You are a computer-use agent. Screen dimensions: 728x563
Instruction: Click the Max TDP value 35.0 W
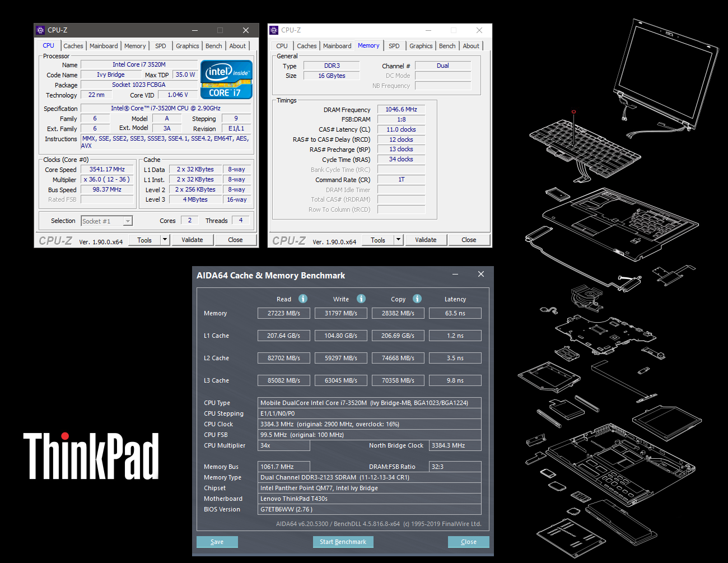pos(185,75)
